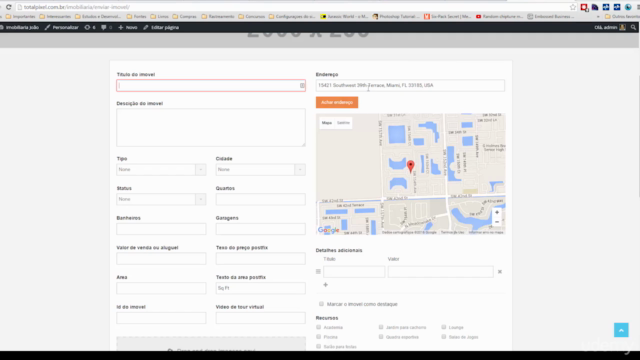Bookmark this page with the star icon
The height and width of the screenshot is (360, 640).
[x=573, y=7]
